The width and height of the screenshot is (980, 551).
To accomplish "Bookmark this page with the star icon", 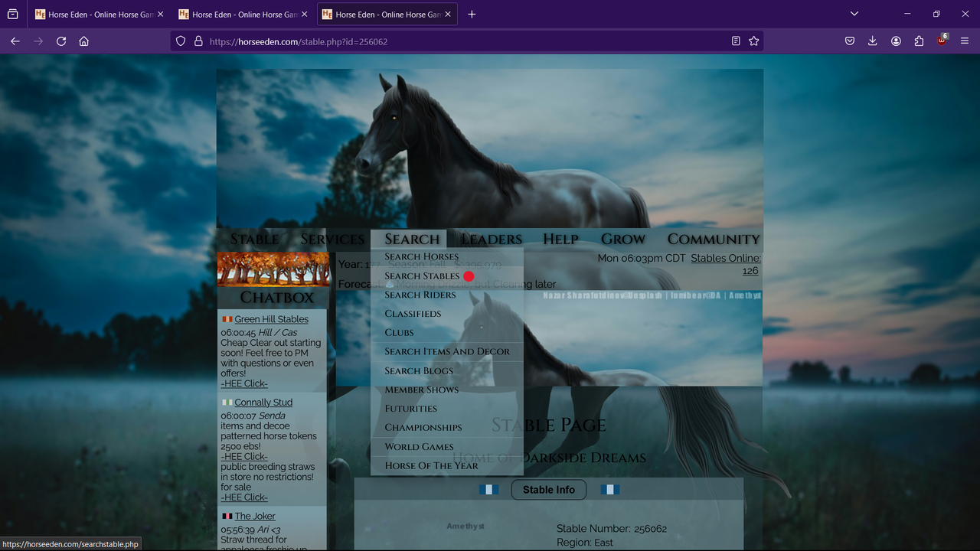I will 754,41.
